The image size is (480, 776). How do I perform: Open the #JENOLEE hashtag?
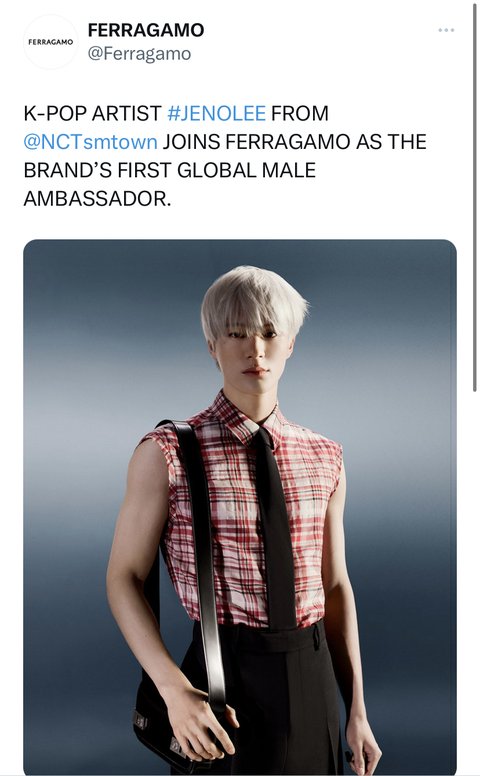[x=216, y=113]
